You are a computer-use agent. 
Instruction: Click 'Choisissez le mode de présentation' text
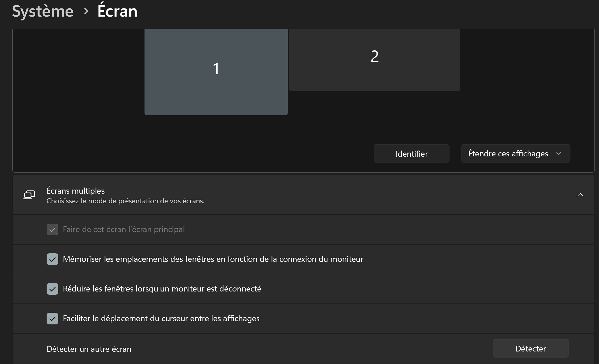pos(126,201)
